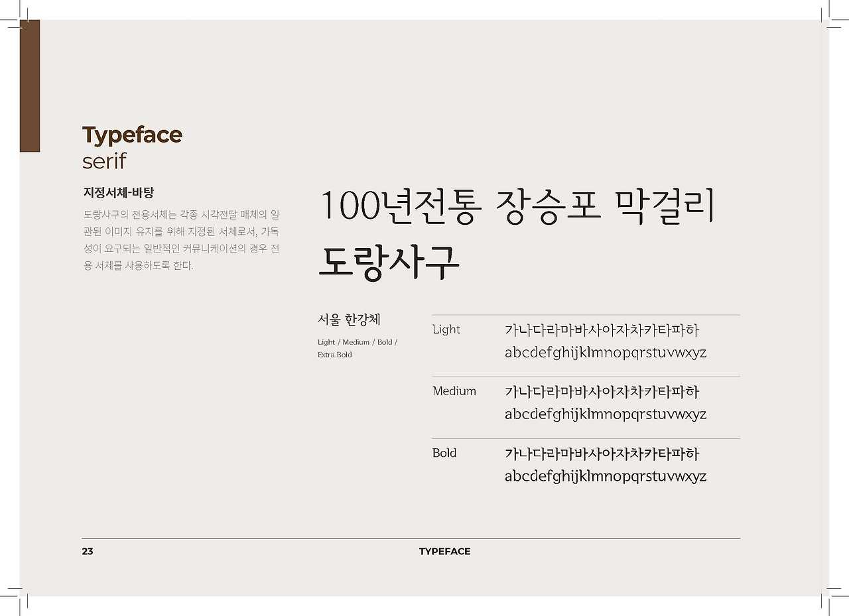849x616 pixels.
Task: Click the page number "23"
Action: pyautogui.click(x=88, y=552)
